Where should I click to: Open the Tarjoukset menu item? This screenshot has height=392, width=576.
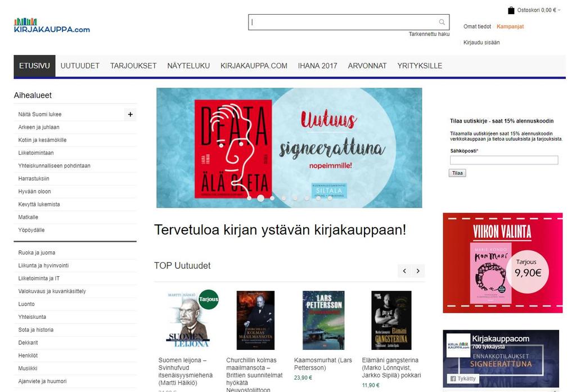(x=133, y=66)
